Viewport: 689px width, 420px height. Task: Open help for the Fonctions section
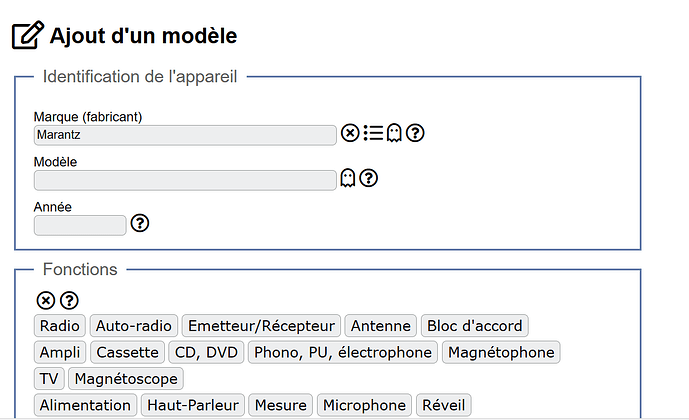coord(69,301)
